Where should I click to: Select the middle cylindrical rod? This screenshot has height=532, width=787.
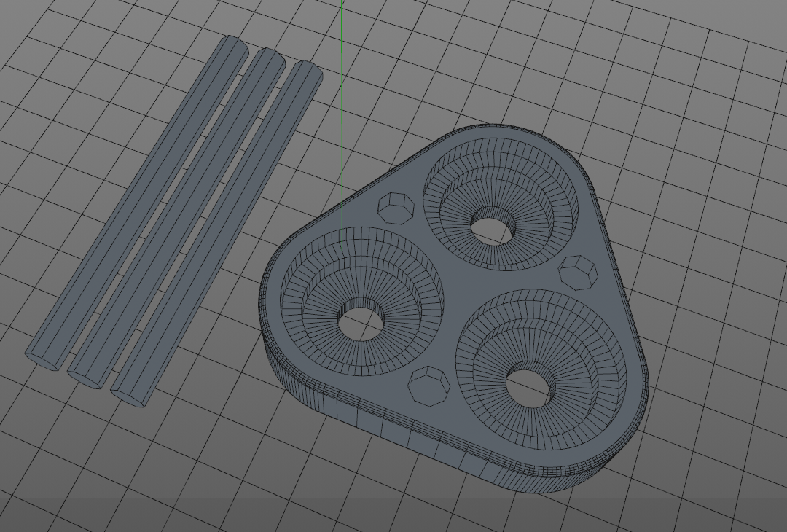[x=176, y=219]
